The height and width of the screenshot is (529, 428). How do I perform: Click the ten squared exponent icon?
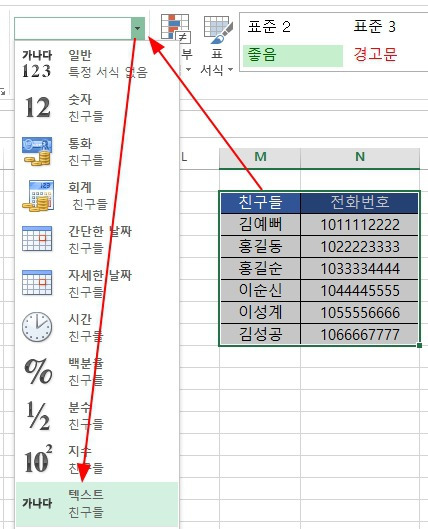click(38, 459)
